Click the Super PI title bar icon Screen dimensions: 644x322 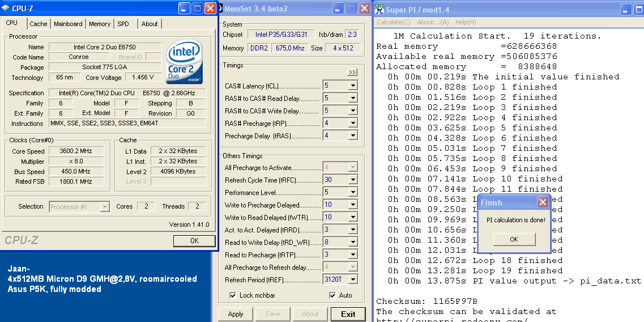pyautogui.click(x=379, y=8)
